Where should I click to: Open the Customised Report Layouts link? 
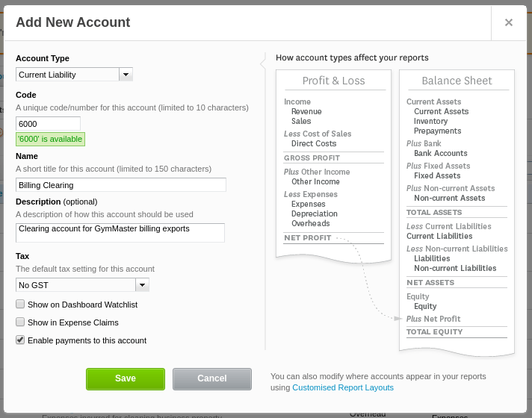pos(343,387)
